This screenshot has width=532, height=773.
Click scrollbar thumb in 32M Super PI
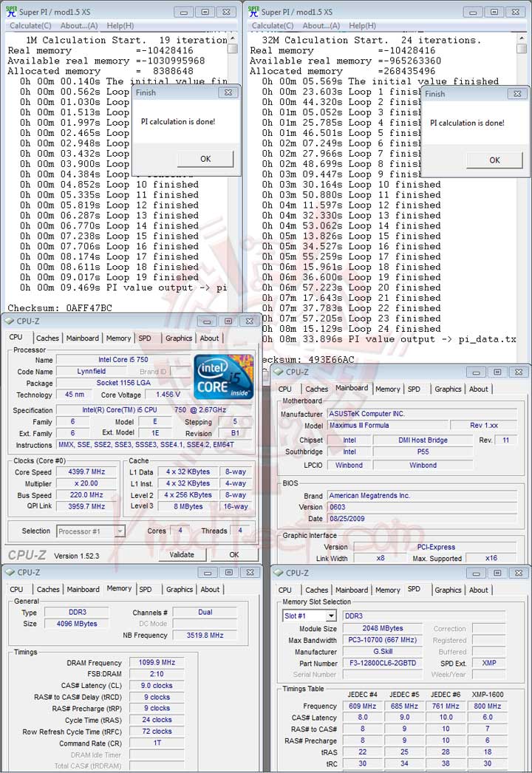(x=522, y=49)
